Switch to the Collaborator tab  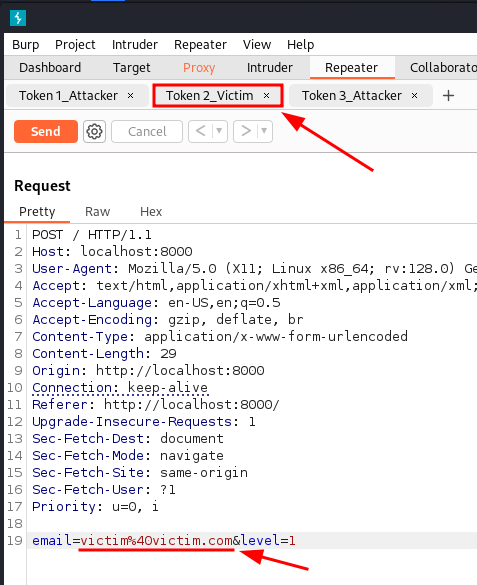click(442, 68)
